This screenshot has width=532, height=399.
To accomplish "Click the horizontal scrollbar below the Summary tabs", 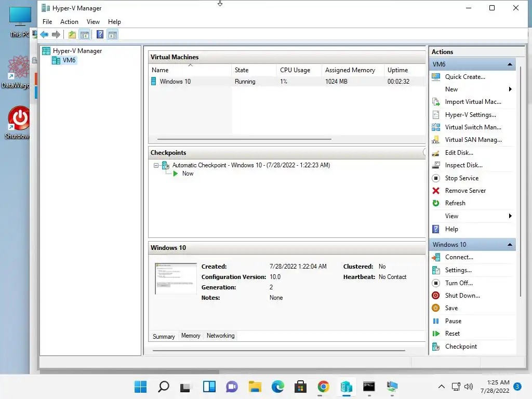I will click(278, 350).
